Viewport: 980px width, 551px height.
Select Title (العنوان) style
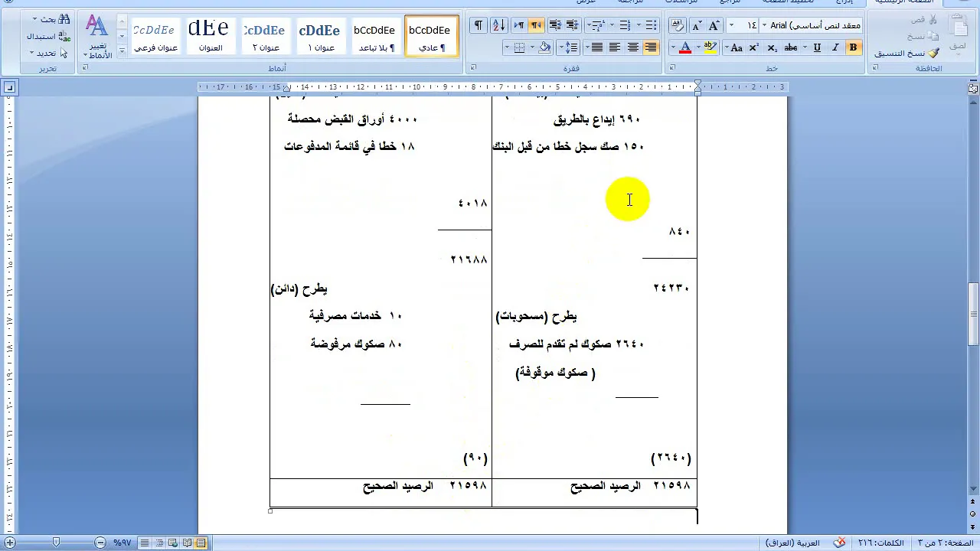[209, 37]
